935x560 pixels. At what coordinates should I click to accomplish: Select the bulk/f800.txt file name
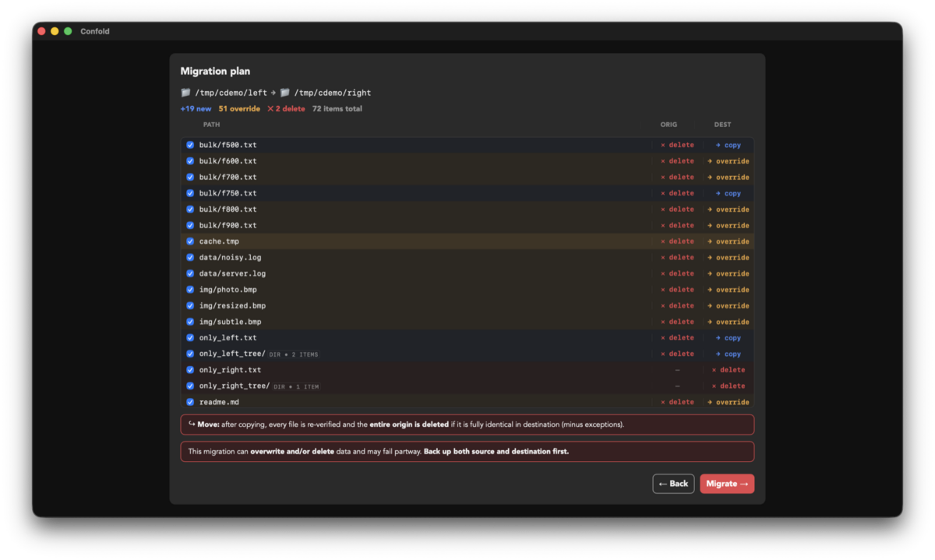tap(228, 210)
